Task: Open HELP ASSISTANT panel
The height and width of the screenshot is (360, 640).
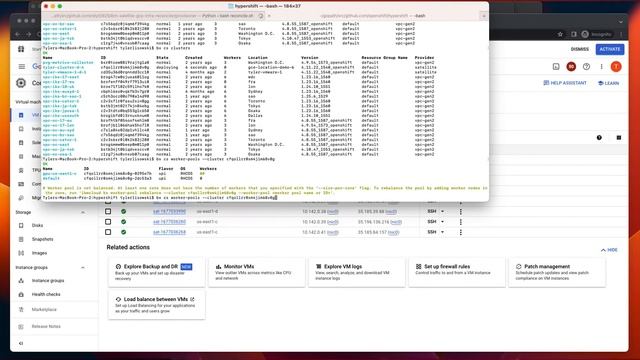Action: [565, 83]
